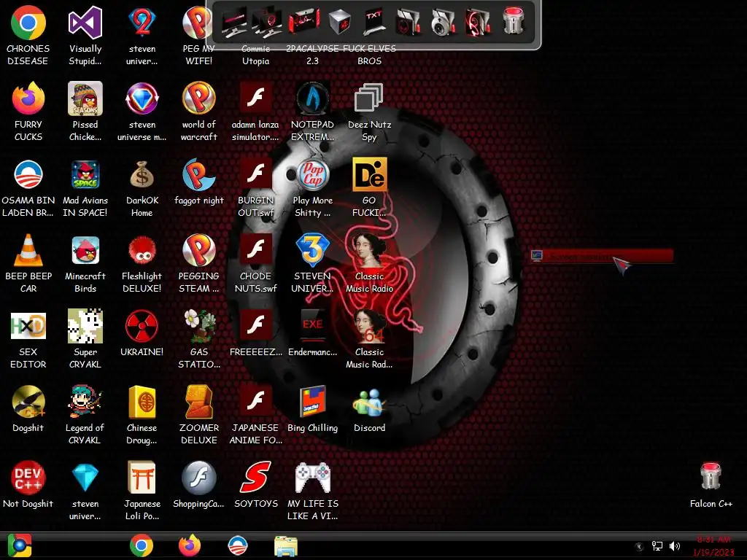
Task: Launch the yellow 'De' GO icon
Action: (x=369, y=174)
